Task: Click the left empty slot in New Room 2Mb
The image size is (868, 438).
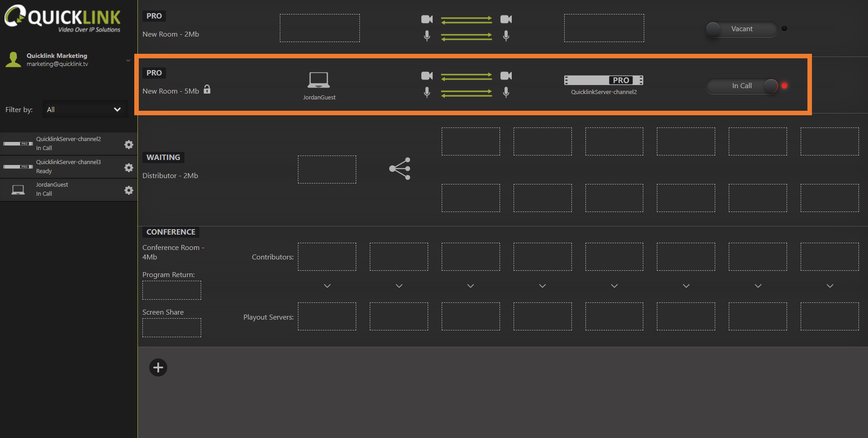Action: tap(320, 28)
